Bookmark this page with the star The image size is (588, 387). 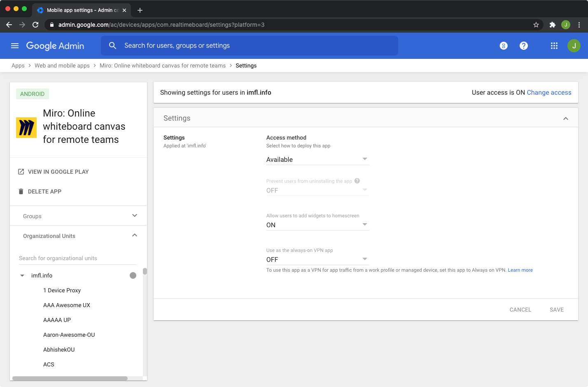[x=536, y=25]
